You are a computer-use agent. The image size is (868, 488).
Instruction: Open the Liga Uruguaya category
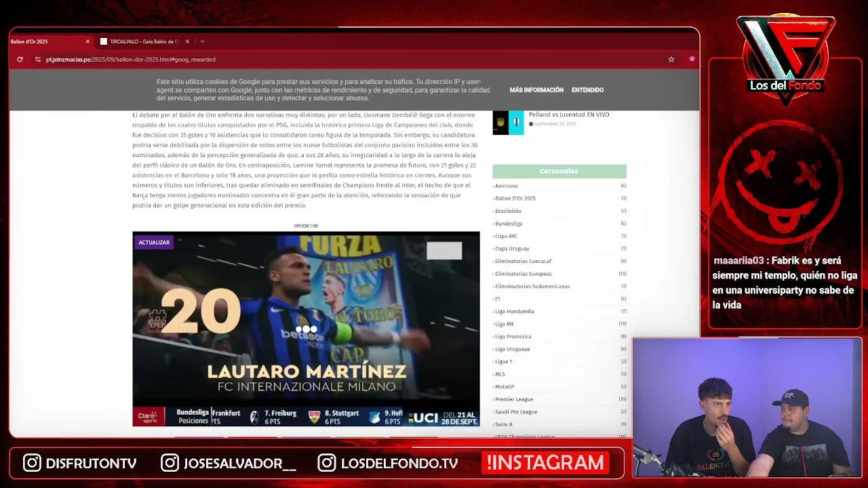click(x=512, y=349)
